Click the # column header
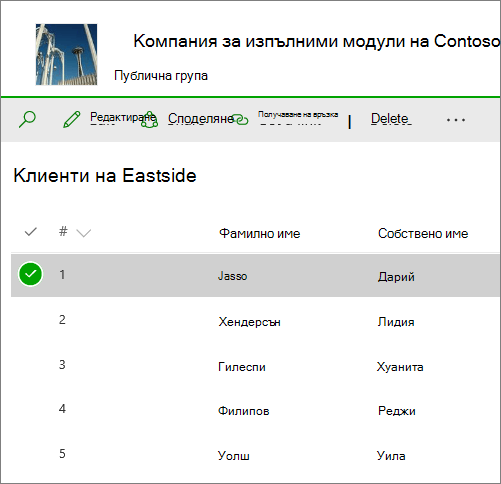Viewport: 501px width, 484px height. coord(63,231)
